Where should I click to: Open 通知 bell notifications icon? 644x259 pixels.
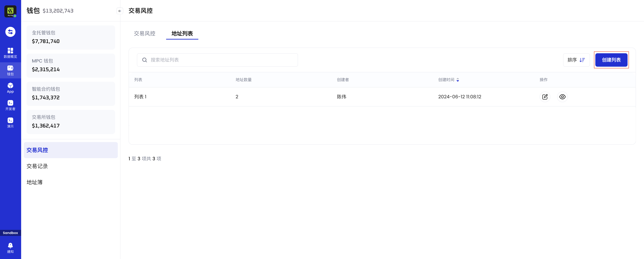click(10, 248)
